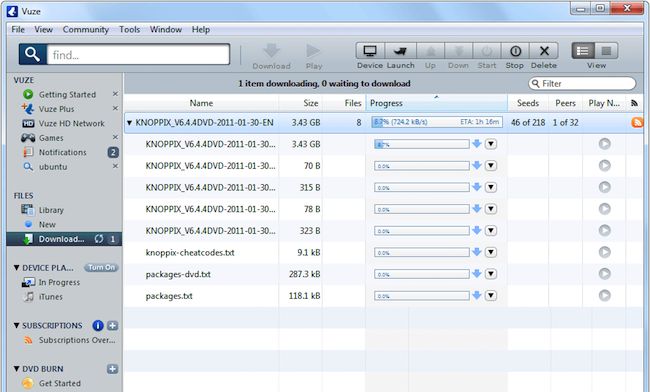The image size is (650, 392).
Task: Open Games in sidebar
Action: (51, 138)
